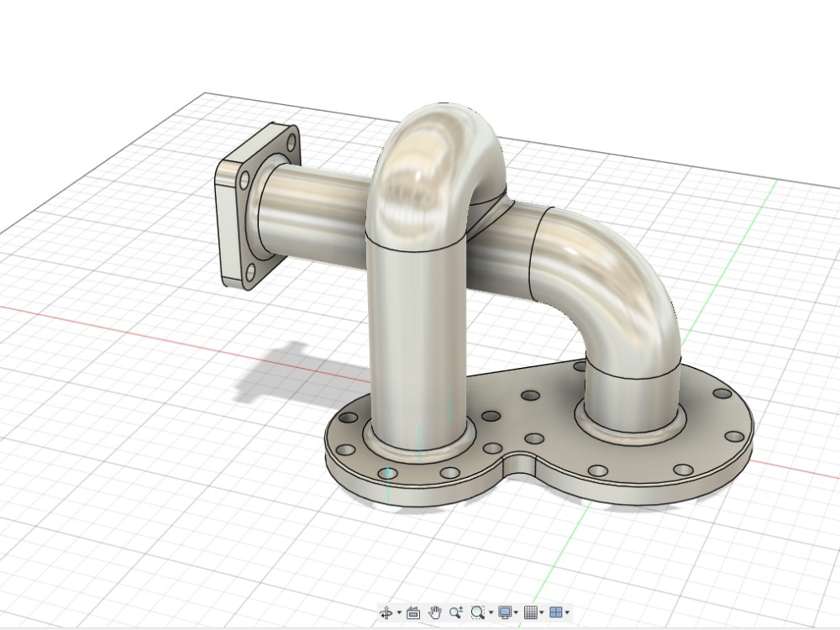
Task: Click the Viewports layout icon
Action: (x=556, y=612)
